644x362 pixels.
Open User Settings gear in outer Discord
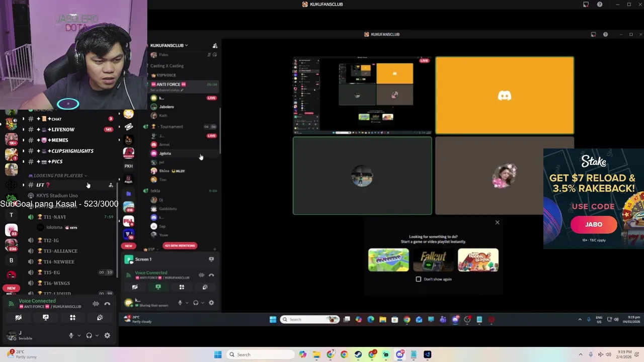click(x=107, y=335)
